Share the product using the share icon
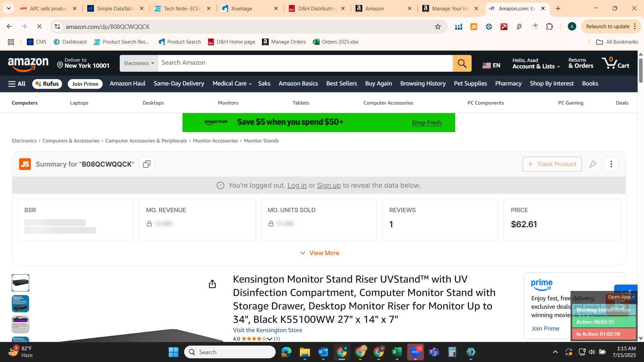This screenshot has width=644, height=362. pyautogui.click(x=212, y=284)
